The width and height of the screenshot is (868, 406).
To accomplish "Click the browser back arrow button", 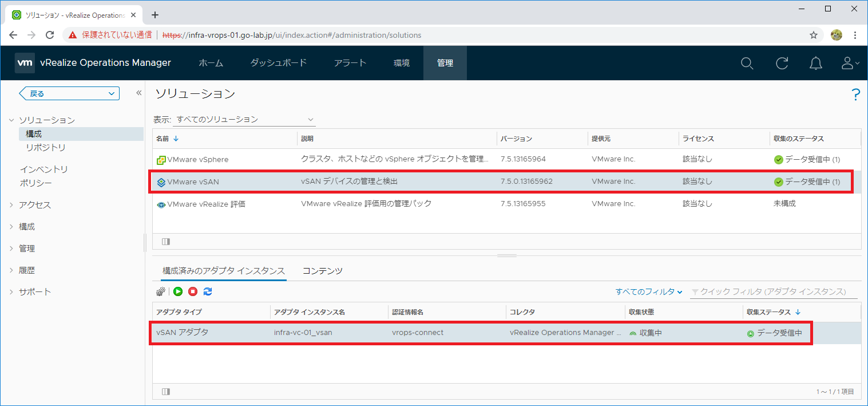I will pos(13,35).
